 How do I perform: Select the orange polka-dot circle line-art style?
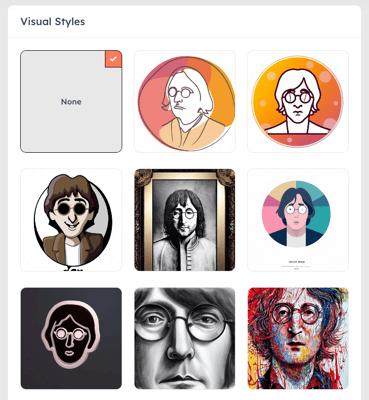(298, 102)
